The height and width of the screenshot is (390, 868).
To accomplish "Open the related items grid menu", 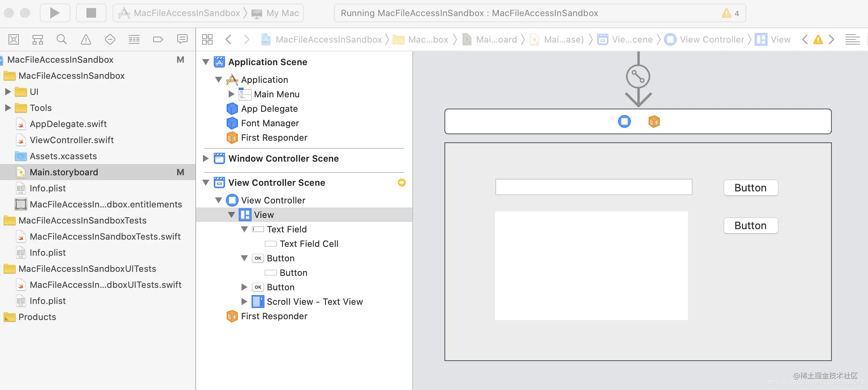I will pos(207,39).
